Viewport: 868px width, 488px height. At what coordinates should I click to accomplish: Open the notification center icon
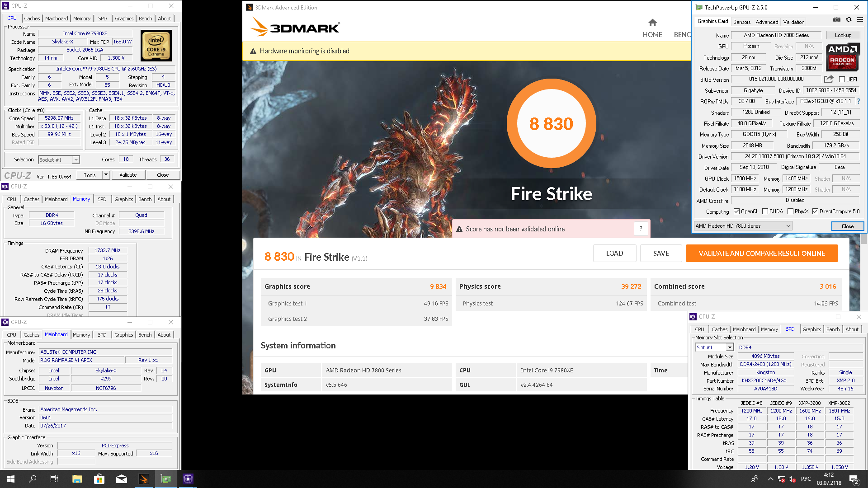pos(854,479)
